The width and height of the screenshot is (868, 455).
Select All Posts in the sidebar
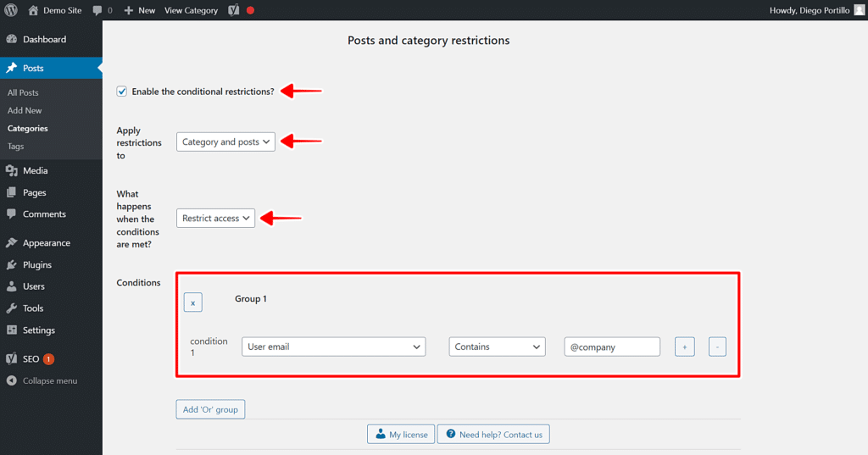pyautogui.click(x=23, y=92)
